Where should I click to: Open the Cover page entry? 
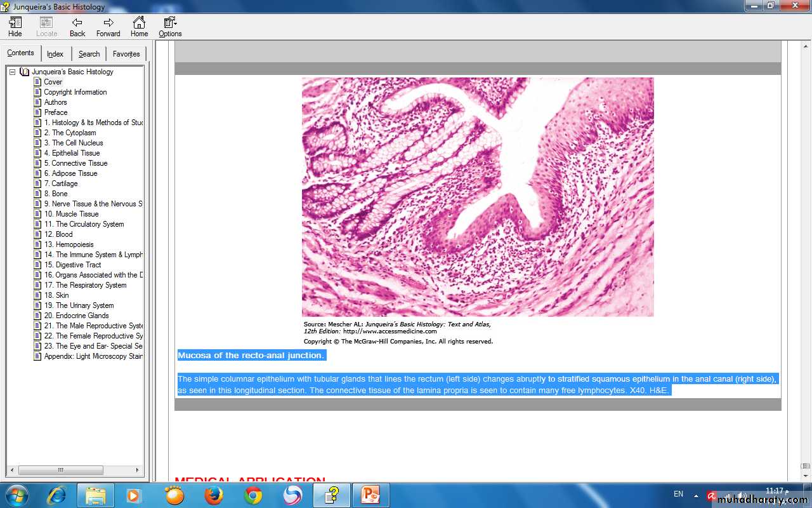coord(53,82)
